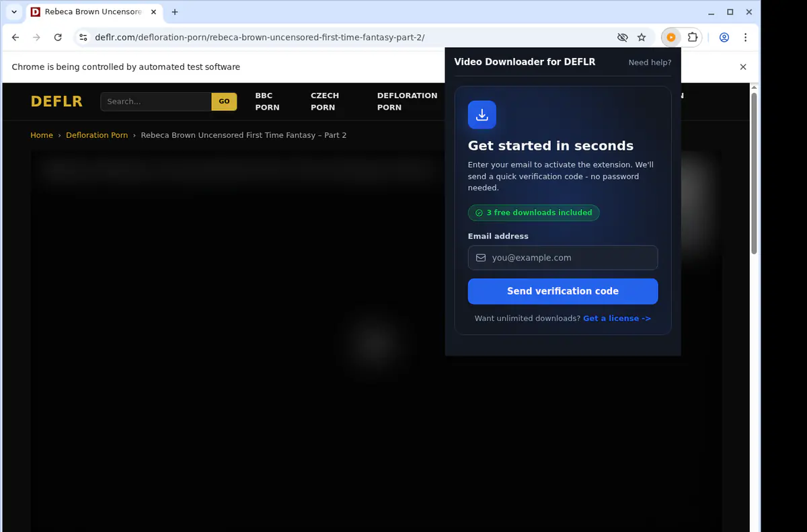Click the crossed-eye icon in address bar
Screen dimensions: 807x532
[622, 38]
